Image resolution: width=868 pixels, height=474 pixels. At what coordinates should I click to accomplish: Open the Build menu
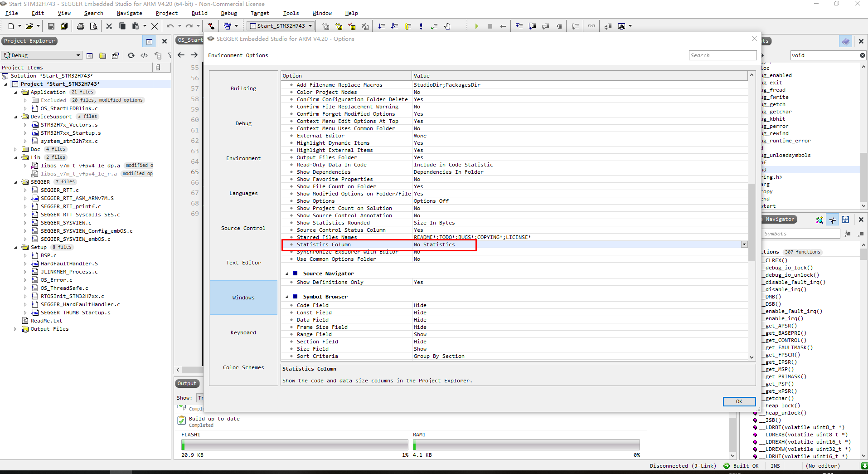199,13
